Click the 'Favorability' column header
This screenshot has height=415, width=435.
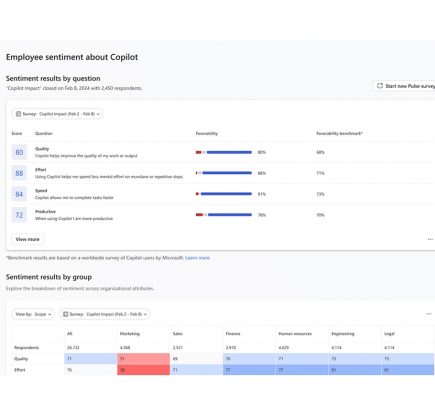click(x=207, y=133)
